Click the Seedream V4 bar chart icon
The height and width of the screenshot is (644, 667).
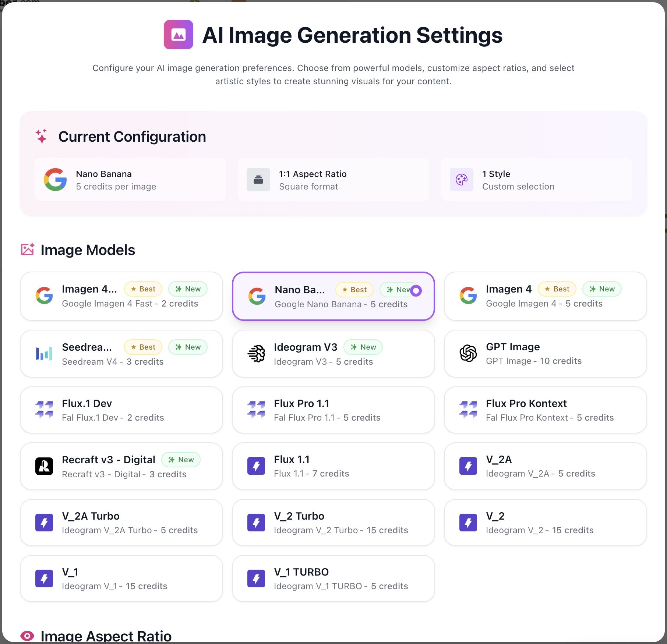point(44,354)
